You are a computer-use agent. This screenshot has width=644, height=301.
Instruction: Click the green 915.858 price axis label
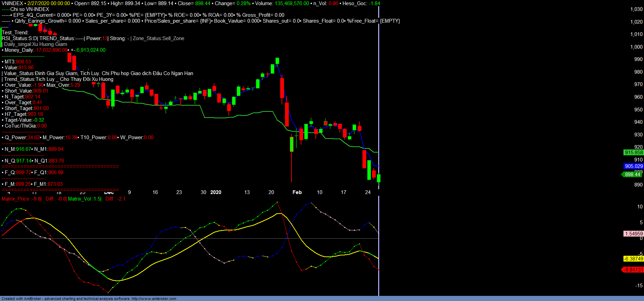(x=633, y=153)
